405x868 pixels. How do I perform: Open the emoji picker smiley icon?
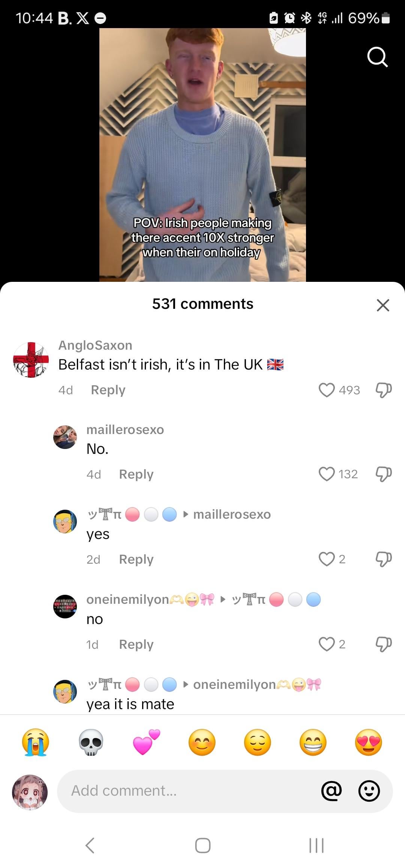point(369,791)
